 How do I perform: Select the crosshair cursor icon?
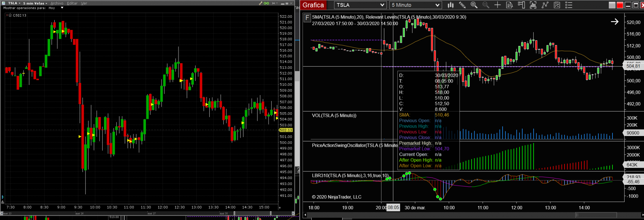(x=497, y=5)
